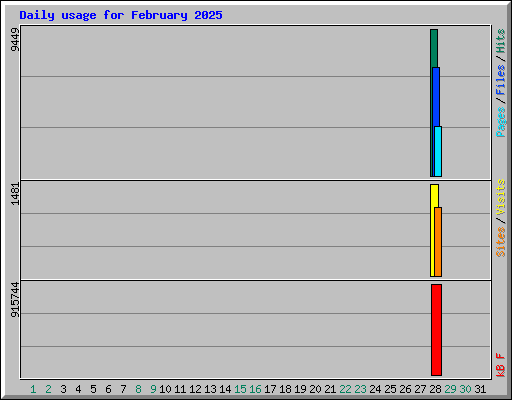This screenshot has width=512, height=400.
Task: Click day 29 on the x-axis
Action: click(450, 389)
